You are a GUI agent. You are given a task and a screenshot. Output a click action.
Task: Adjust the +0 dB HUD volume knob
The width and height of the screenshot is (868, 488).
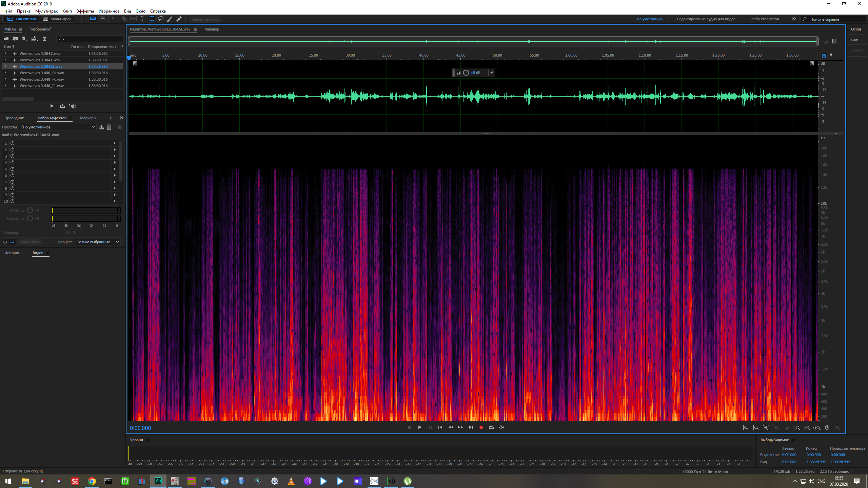coord(466,73)
